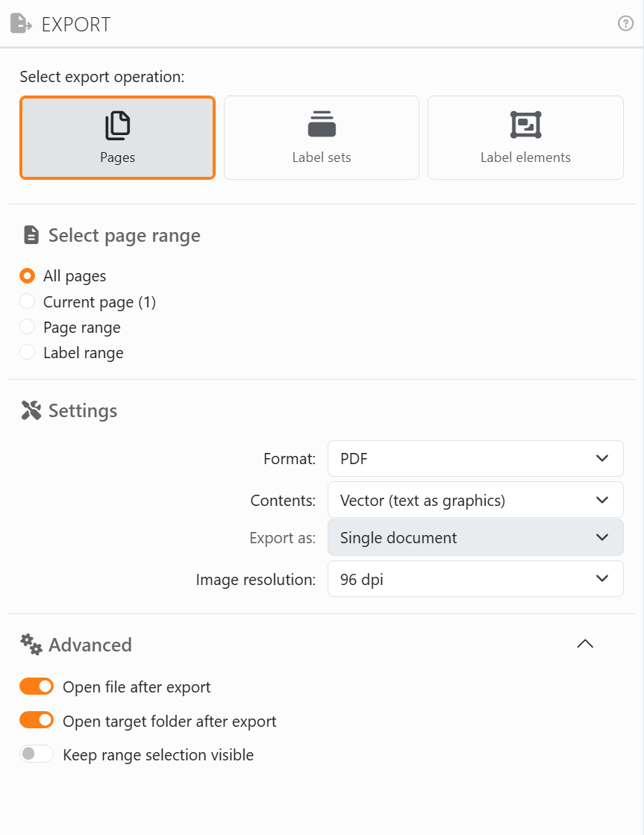Image resolution: width=644 pixels, height=835 pixels.
Task: Click the Pages stacked-documents icon
Action: tap(118, 125)
